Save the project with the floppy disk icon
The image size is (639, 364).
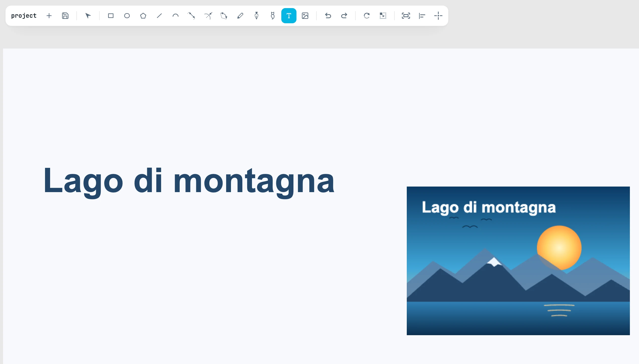(65, 16)
